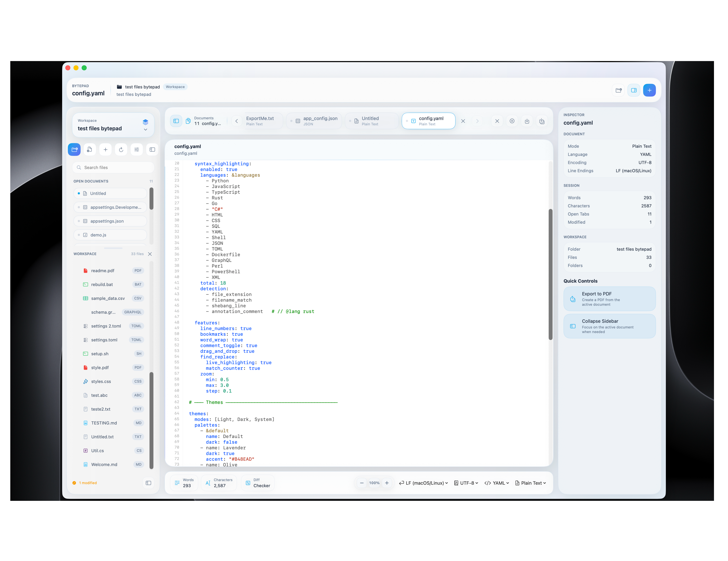
Task: Open the Diff Checker in the status bar
Action: (x=258, y=483)
